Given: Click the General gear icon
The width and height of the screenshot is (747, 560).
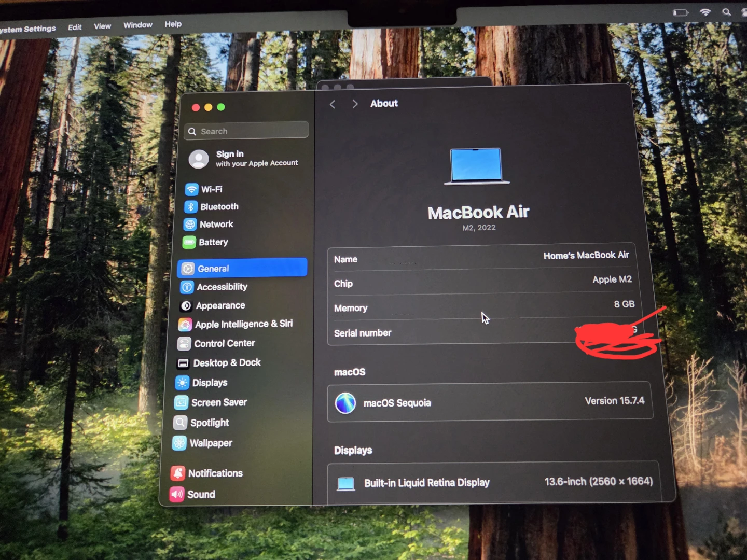Looking at the screenshot, I should click(188, 269).
